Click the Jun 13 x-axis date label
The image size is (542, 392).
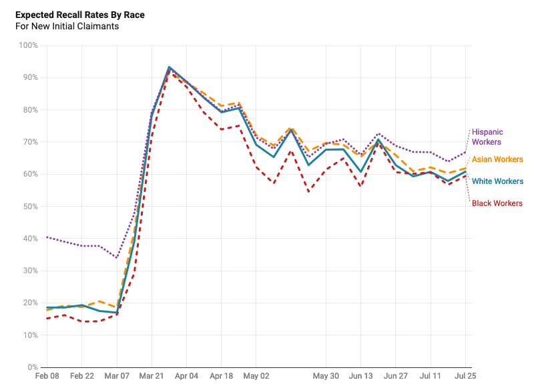(x=360, y=377)
